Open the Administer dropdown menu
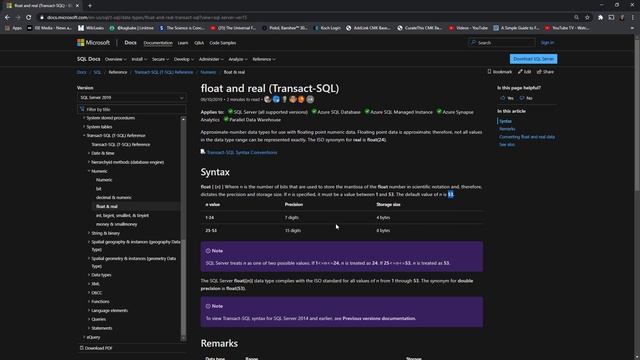Viewport: 640px width, 360px height. 211,59
